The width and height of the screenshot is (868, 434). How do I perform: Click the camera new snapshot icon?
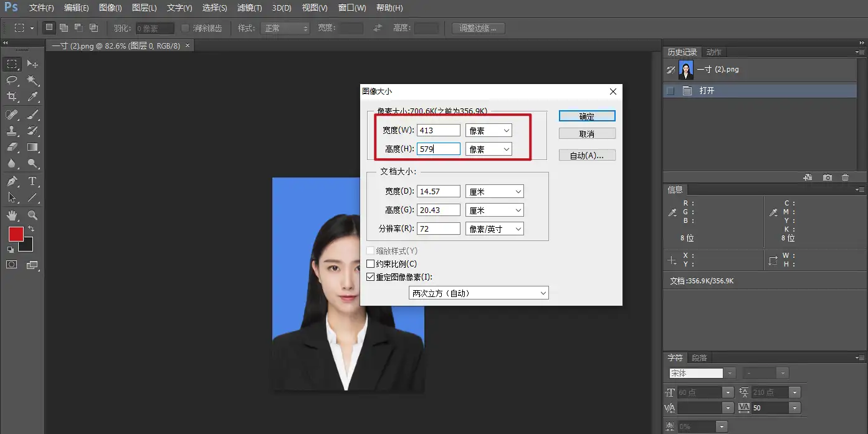[827, 177]
